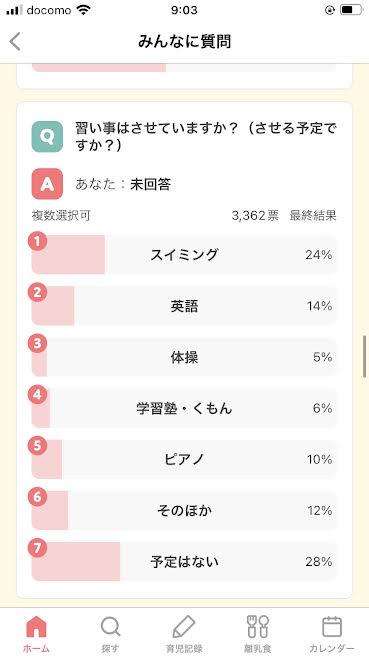Open the ホーム tab icon
Image resolution: width=369 pixels, height=656 pixels.
(36, 627)
